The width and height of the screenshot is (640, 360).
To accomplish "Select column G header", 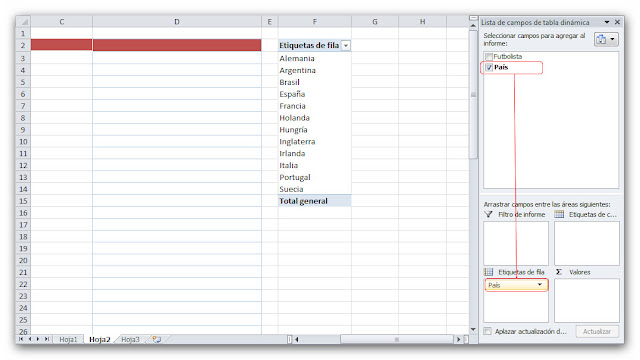I will click(x=375, y=22).
